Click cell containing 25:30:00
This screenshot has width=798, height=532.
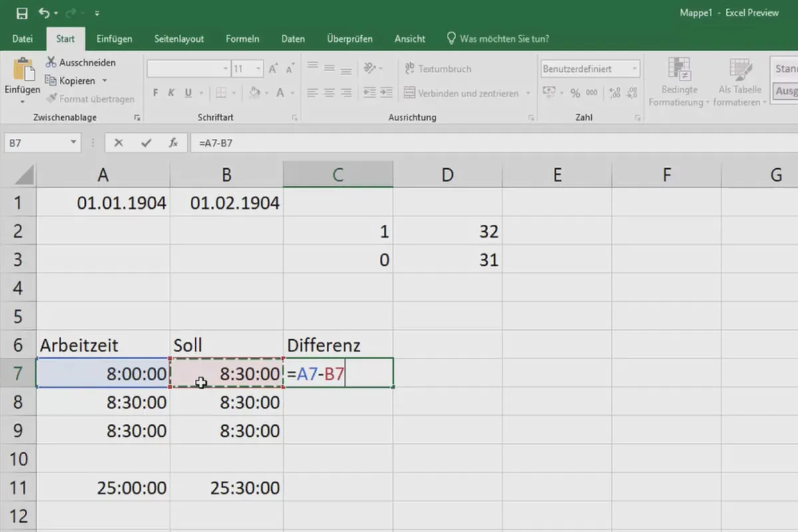227,488
